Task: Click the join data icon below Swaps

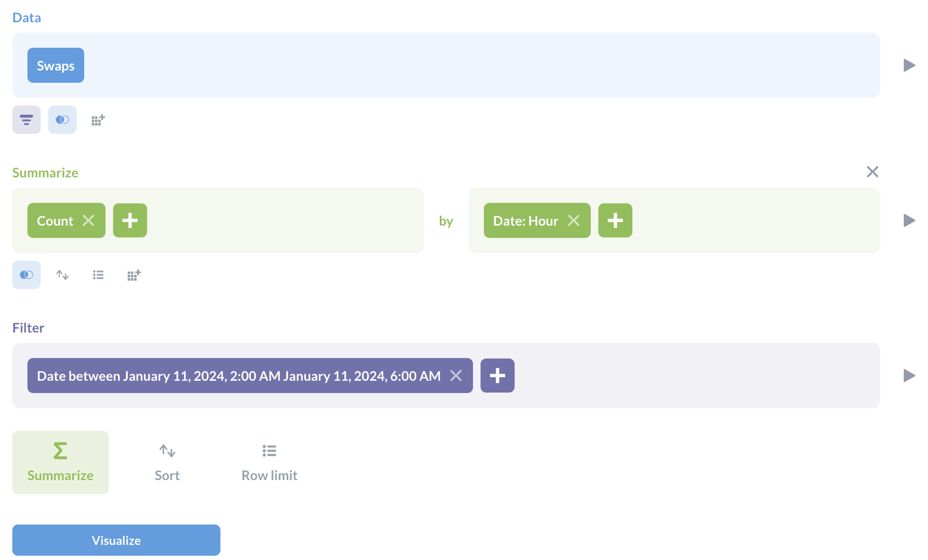Action: tap(62, 120)
